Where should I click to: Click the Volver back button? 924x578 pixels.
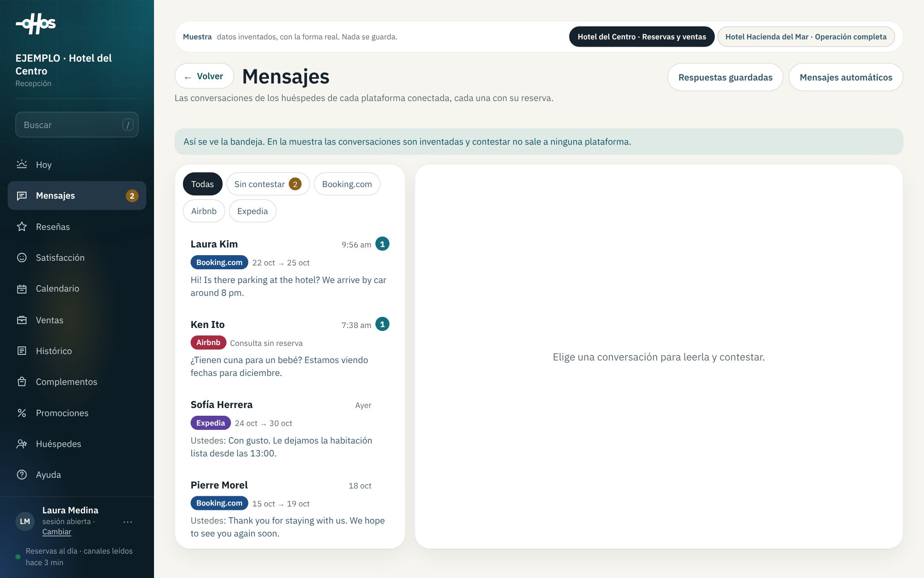pyautogui.click(x=204, y=76)
